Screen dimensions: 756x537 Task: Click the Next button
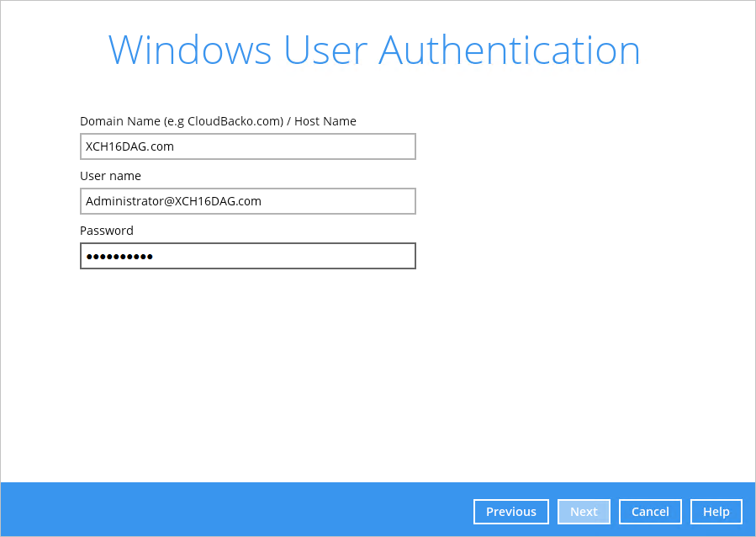pos(584,512)
